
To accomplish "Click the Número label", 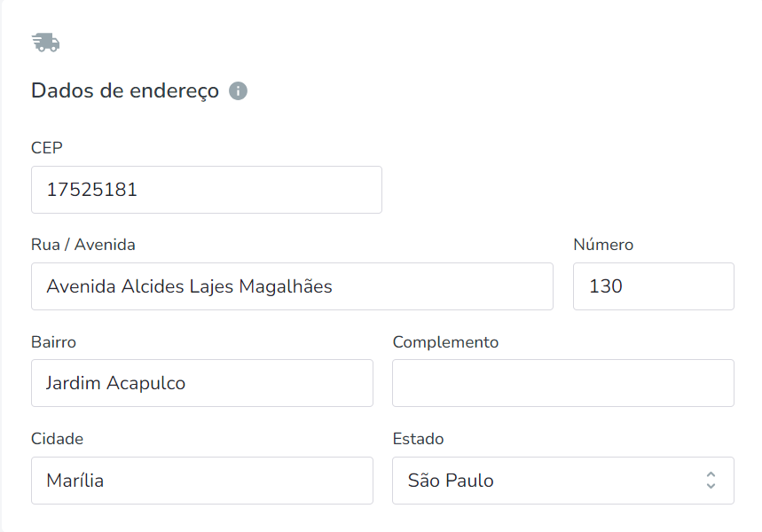I will pos(603,245).
